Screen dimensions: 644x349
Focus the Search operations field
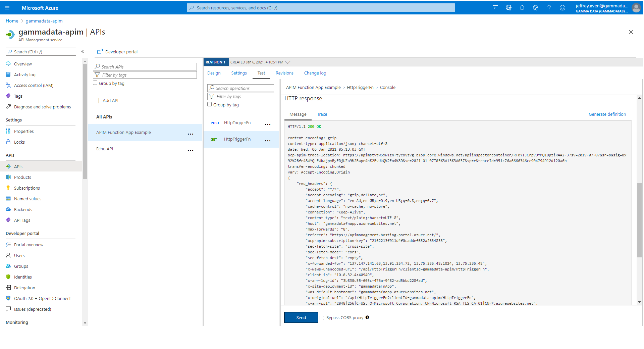click(x=240, y=88)
